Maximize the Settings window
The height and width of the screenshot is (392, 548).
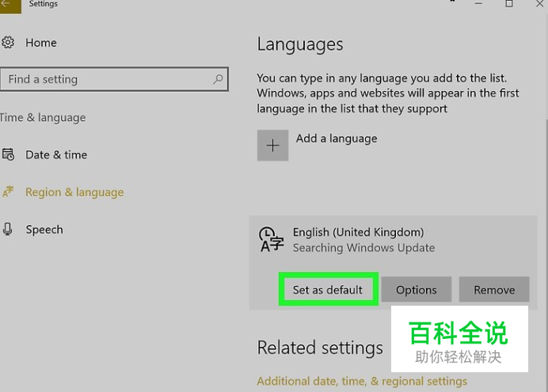(509, 3)
